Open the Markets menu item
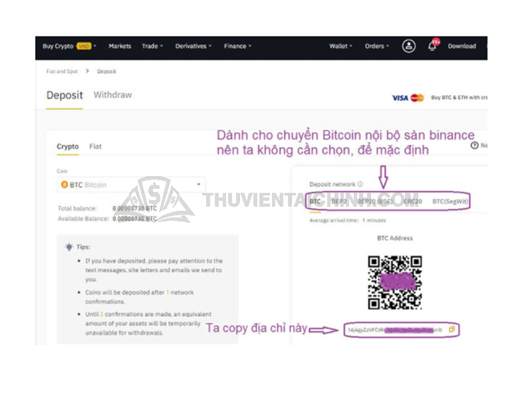Viewport: 532px width, 399px height. tap(120, 46)
